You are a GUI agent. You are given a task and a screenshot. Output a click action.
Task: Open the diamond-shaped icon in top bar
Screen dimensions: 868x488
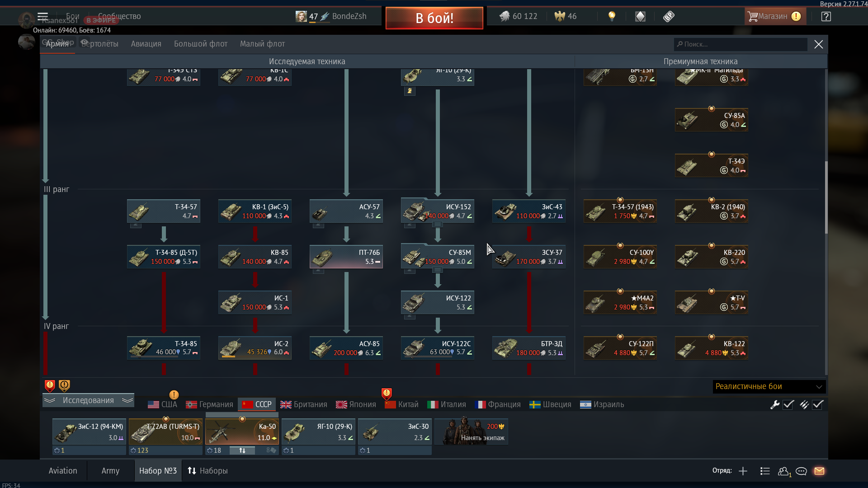point(640,16)
